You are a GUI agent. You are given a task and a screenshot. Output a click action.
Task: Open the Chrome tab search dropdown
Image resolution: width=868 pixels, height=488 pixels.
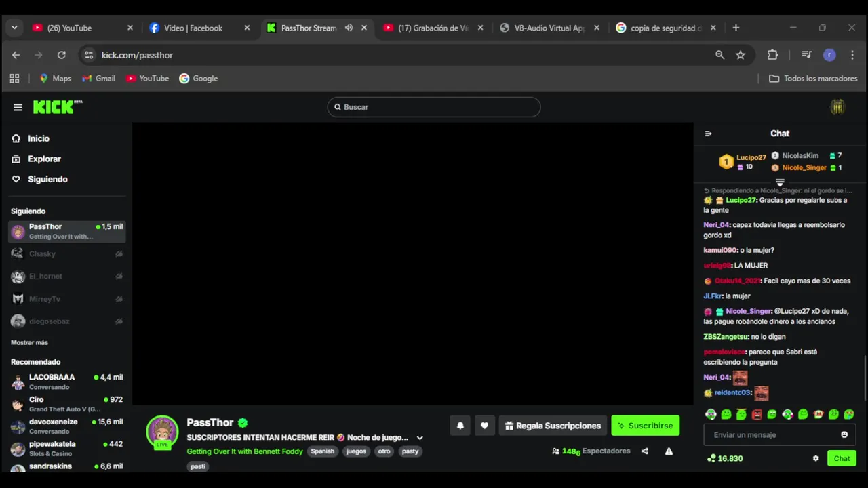coord(14,28)
